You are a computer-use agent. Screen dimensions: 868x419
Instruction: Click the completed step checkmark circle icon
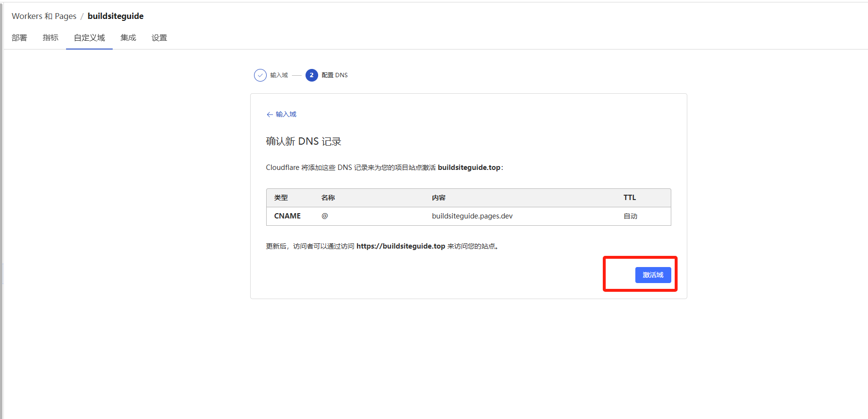(x=260, y=75)
